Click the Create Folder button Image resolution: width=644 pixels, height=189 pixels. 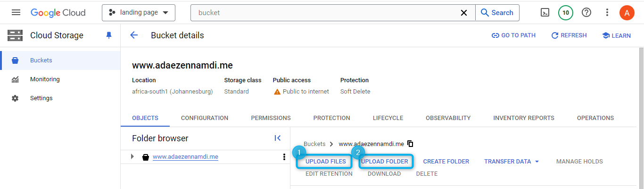[446, 162]
